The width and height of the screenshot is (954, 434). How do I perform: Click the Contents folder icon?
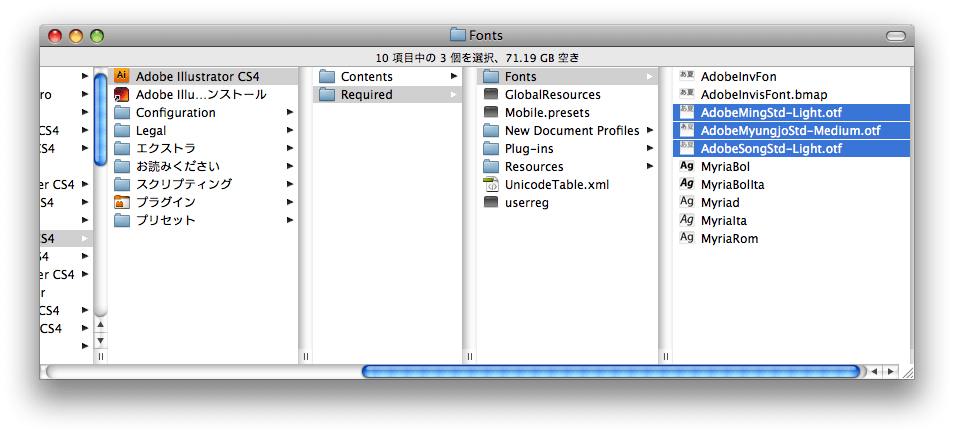[x=327, y=77]
